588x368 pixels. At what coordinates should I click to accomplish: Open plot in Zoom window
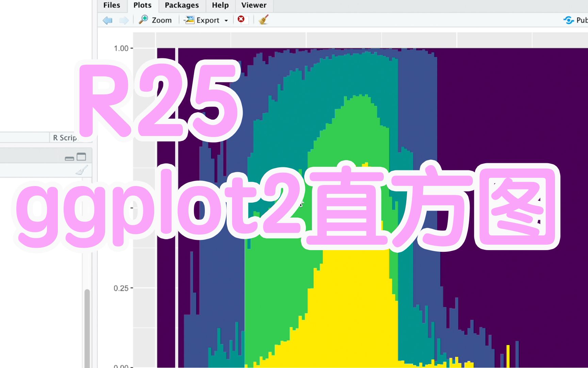(x=155, y=20)
